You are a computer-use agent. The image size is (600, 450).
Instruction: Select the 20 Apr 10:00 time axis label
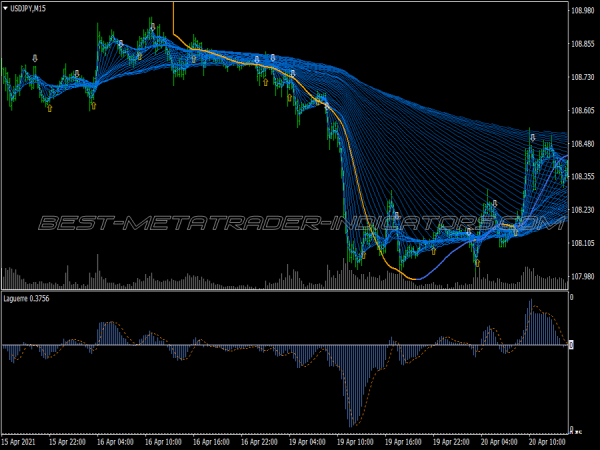(547, 440)
